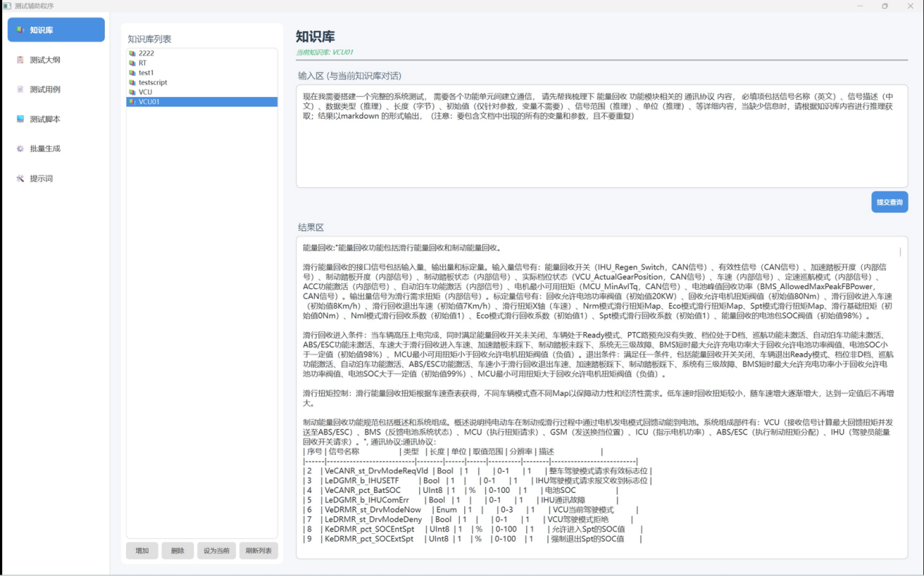
Task: Click the 删除 button
Action: (x=178, y=551)
